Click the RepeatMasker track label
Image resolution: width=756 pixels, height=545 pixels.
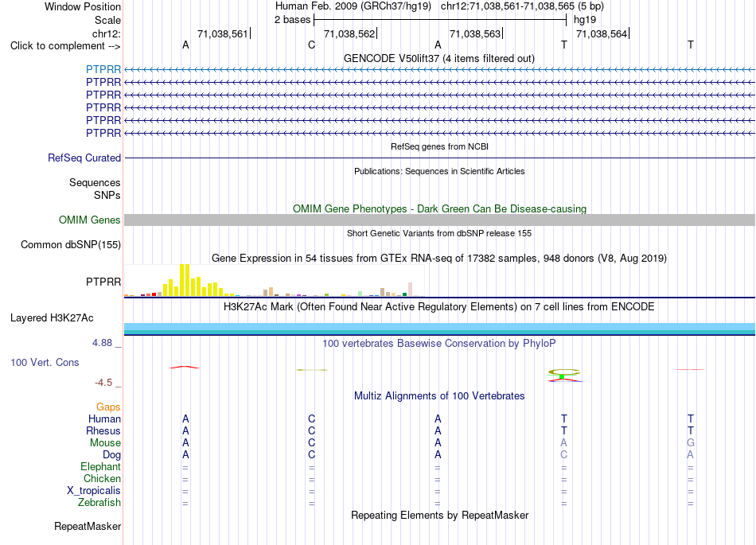coord(88,526)
